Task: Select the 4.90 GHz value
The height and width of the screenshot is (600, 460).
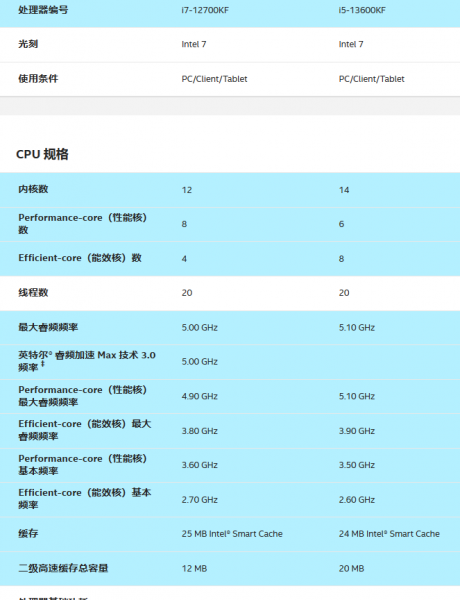Action: [x=199, y=396]
